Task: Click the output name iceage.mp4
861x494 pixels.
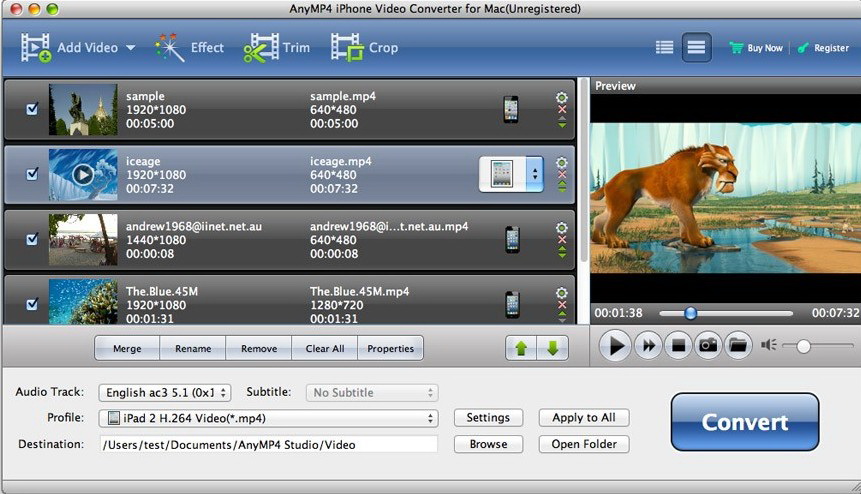Action: click(x=340, y=161)
